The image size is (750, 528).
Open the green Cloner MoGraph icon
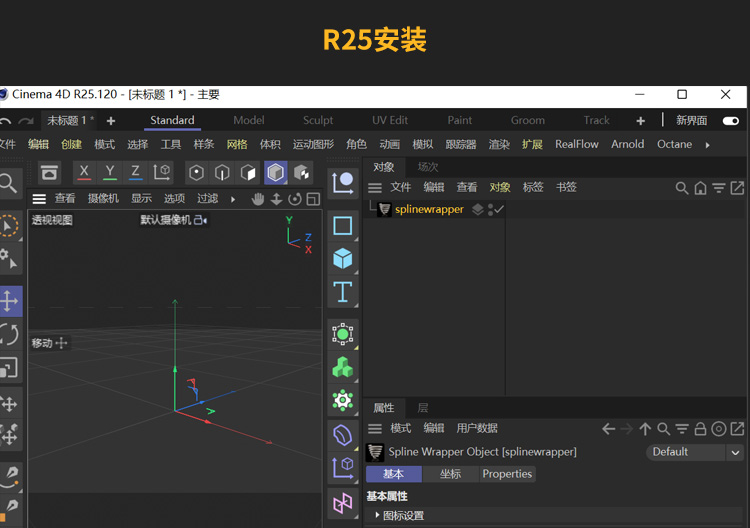(343, 367)
